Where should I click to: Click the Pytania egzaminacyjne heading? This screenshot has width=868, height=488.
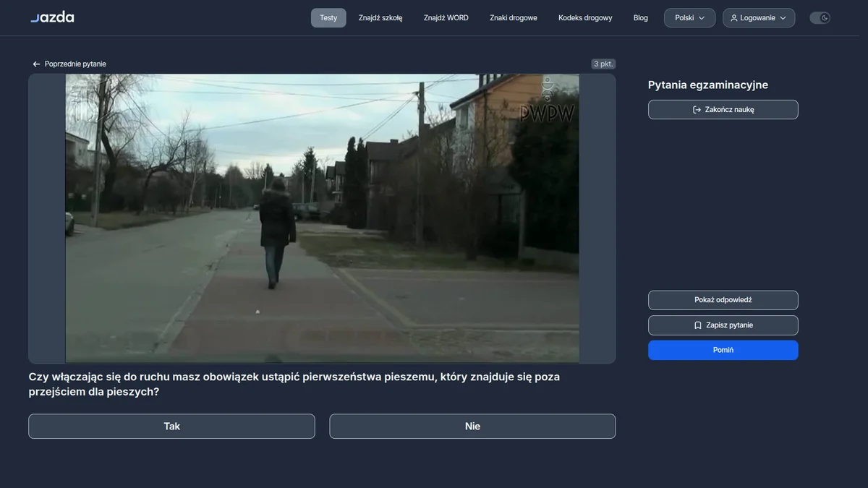[x=708, y=85]
